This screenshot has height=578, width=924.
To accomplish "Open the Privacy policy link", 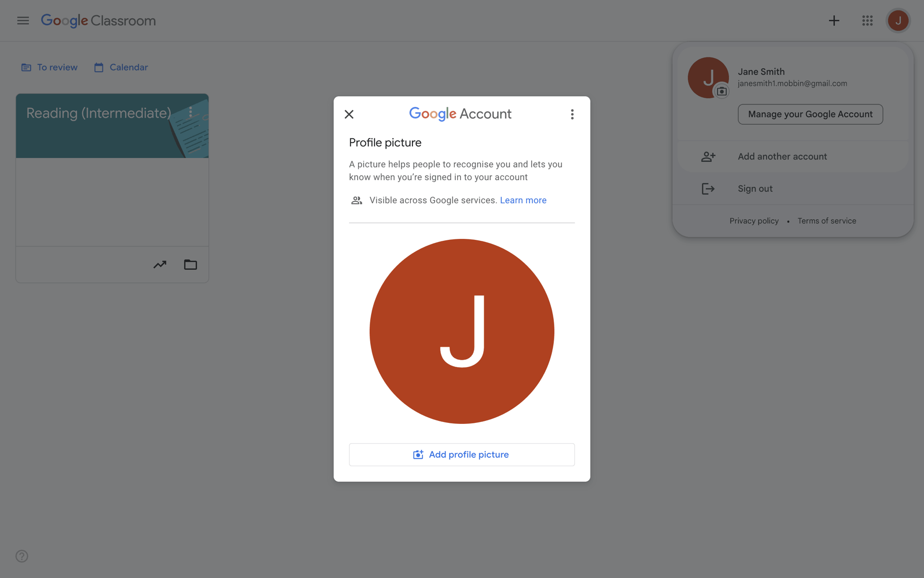I will 754,221.
